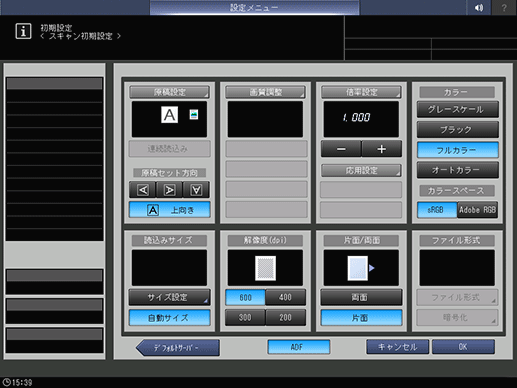This screenshot has height=388, width=517.
Task: Open help with the question mark icon
Action: (x=504, y=7)
